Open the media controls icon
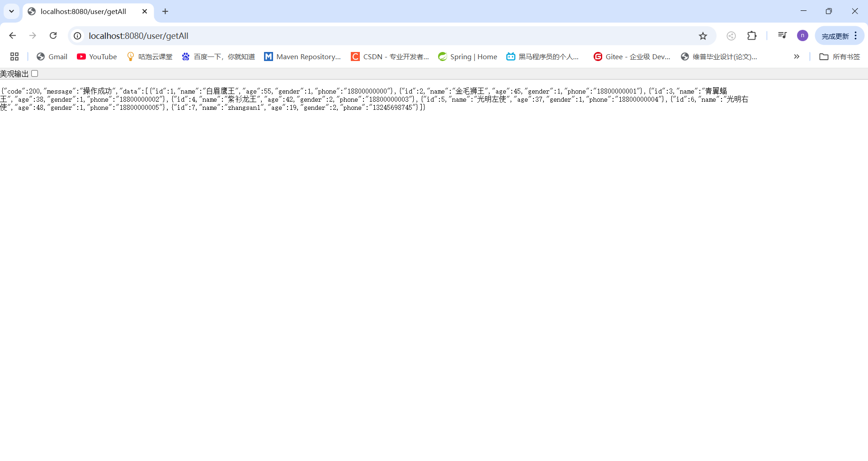868x461 pixels. pos(783,35)
